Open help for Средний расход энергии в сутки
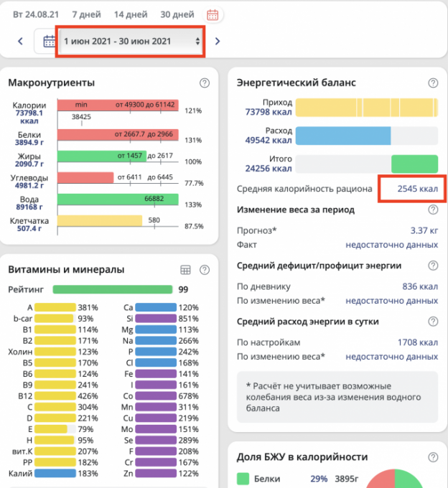 click(x=433, y=321)
